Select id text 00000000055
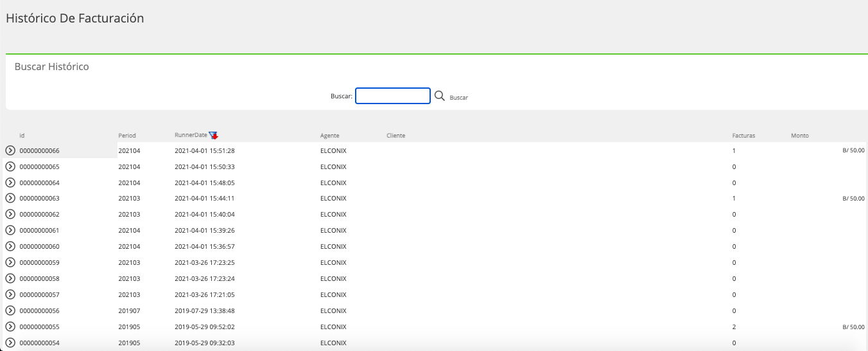The height and width of the screenshot is (351, 868). (39, 327)
